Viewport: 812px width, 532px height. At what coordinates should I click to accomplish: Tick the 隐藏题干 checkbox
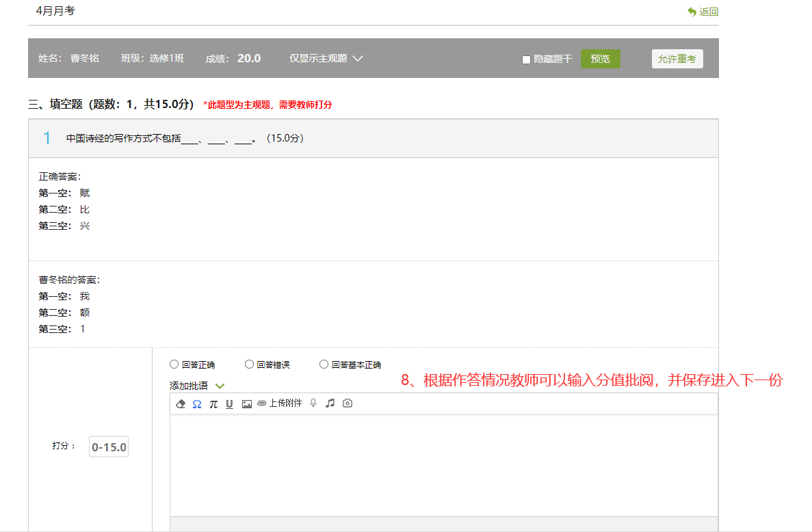pyautogui.click(x=526, y=59)
